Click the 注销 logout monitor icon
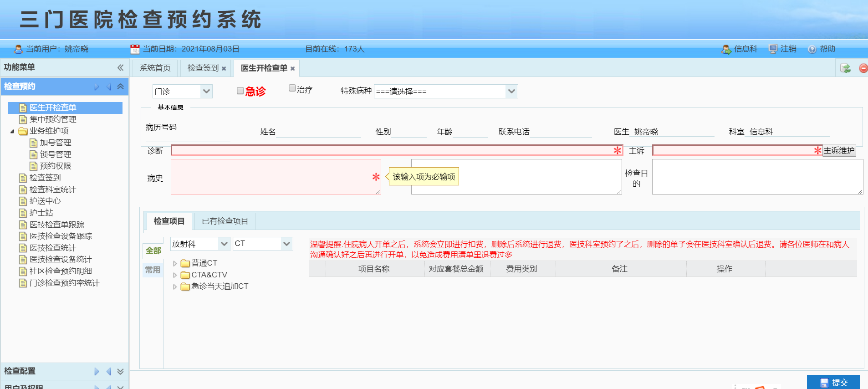Image resolution: width=868 pixels, height=389 pixels. (773, 49)
